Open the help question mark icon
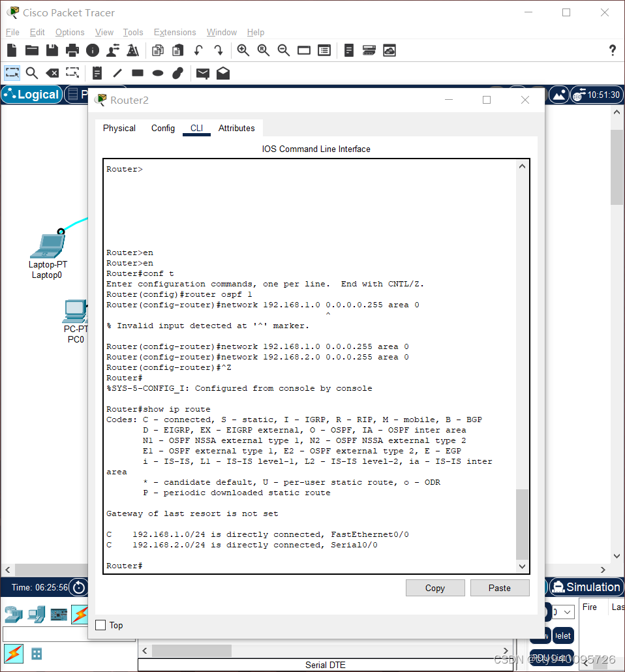625x672 pixels. [x=613, y=51]
